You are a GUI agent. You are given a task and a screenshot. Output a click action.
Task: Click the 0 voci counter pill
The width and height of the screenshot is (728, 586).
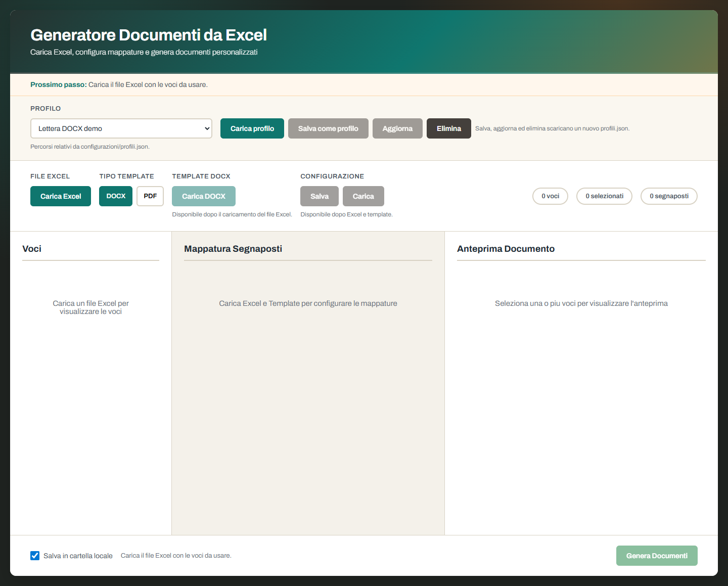coord(551,196)
